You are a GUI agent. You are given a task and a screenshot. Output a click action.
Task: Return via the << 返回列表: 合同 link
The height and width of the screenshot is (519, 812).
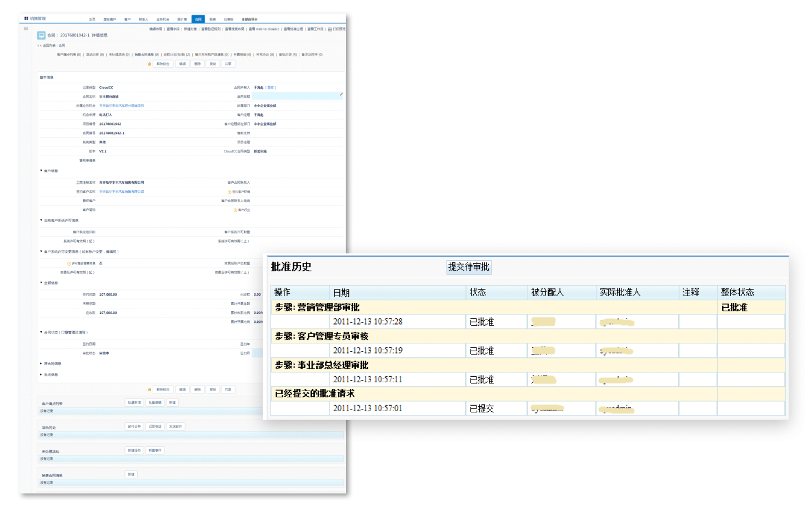[x=51, y=46]
